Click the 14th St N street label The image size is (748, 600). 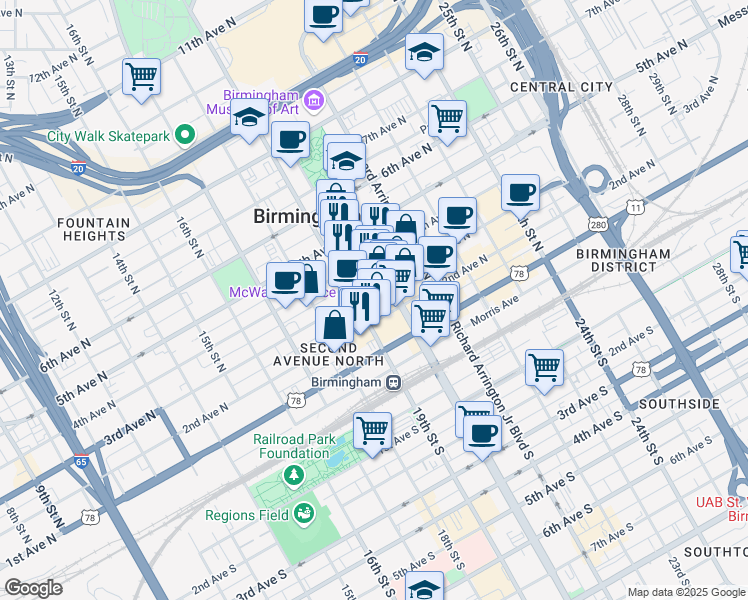click(125, 273)
